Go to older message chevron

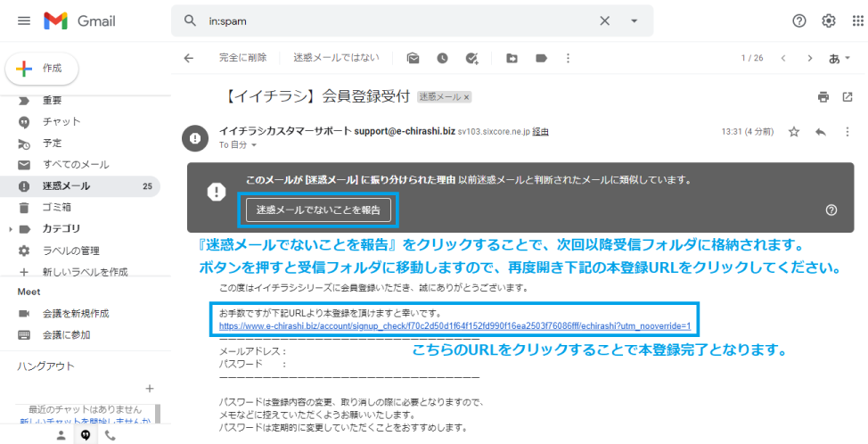tap(810, 58)
